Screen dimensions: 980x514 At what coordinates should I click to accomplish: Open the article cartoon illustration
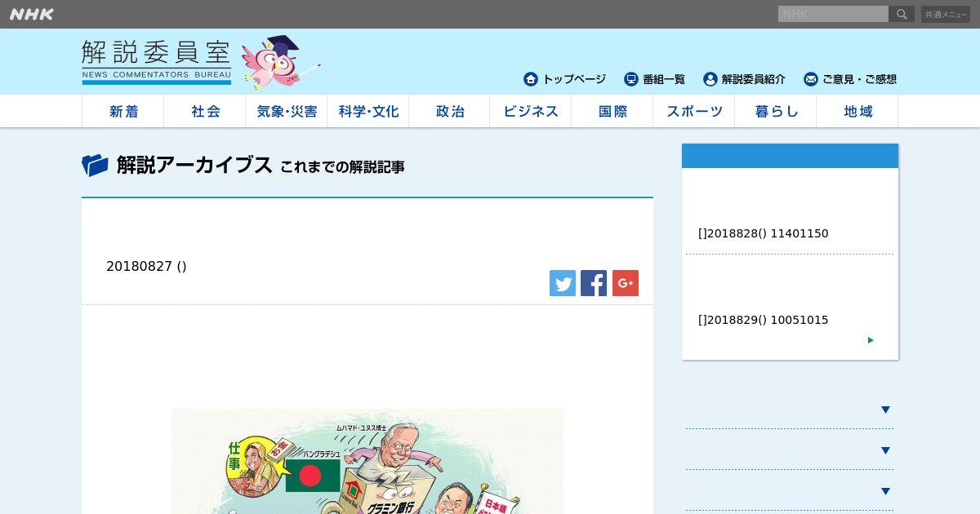tap(367, 461)
